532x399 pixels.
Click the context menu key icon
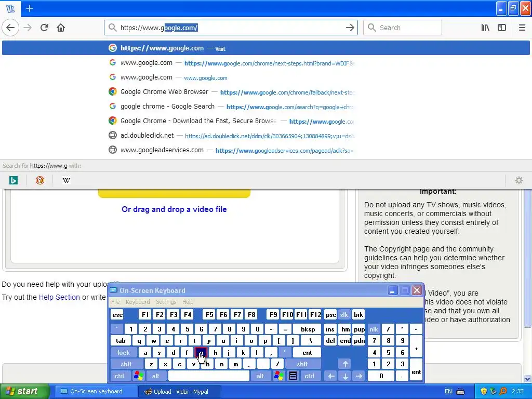(293, 376)
